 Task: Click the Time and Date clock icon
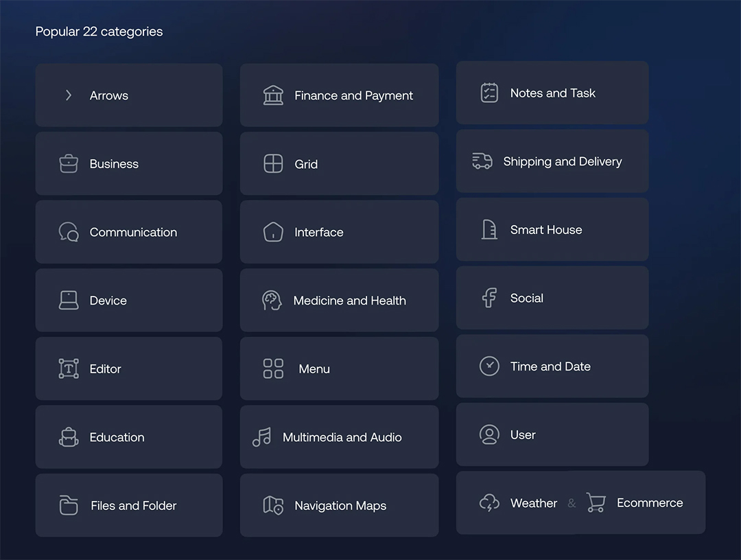click(489, 366)
